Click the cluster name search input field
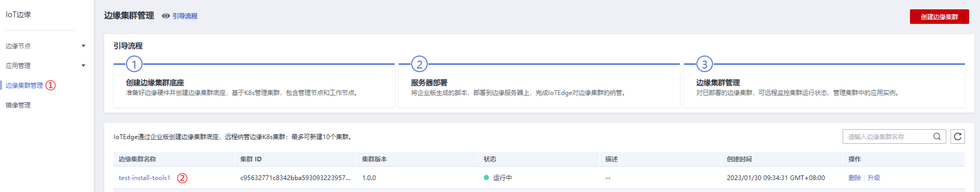The width and height of the screenshot is (980, 192). pyautogui.click(x=888, y=136)
